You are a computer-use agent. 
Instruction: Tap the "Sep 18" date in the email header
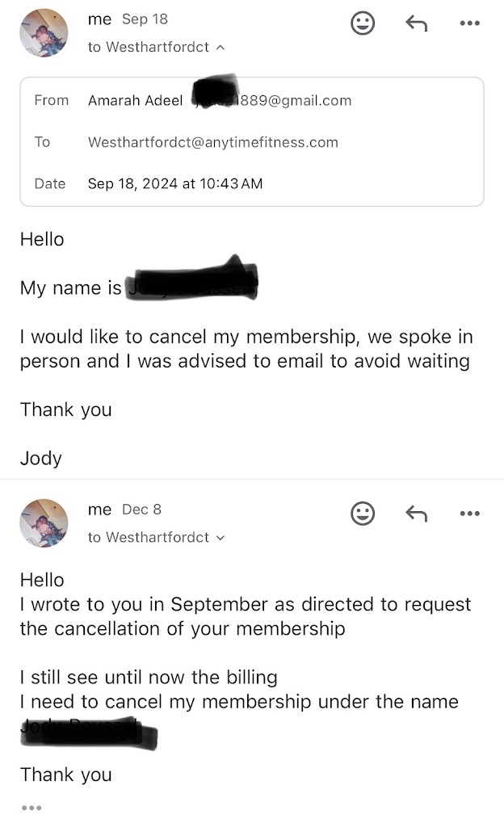click(x=145, y=19)
